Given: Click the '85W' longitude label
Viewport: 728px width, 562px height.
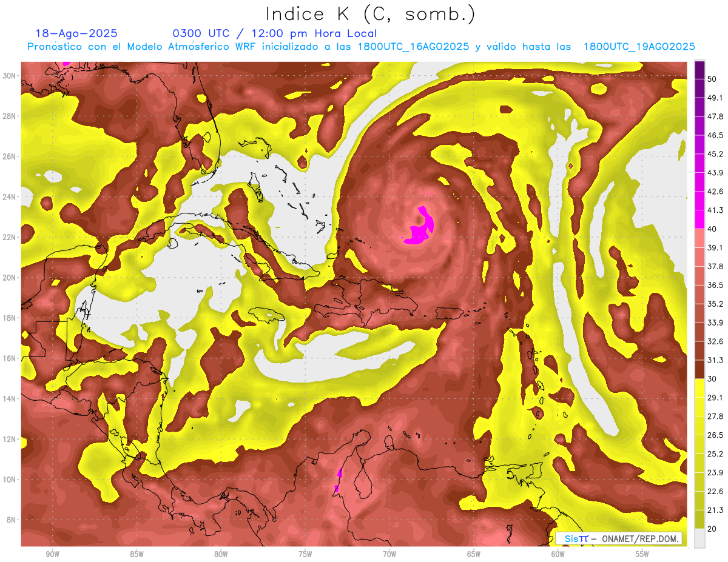Looking at the screenshot, I should [x=136, y=555].
